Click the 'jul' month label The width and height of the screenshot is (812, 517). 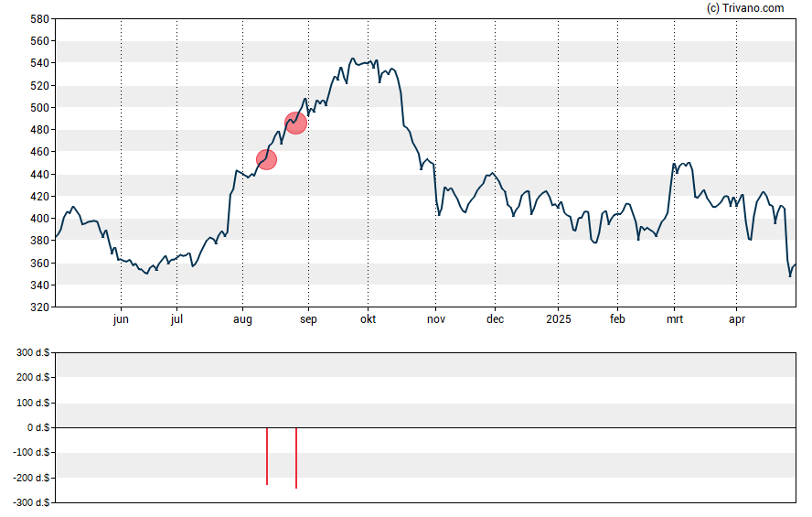point(176,319)
